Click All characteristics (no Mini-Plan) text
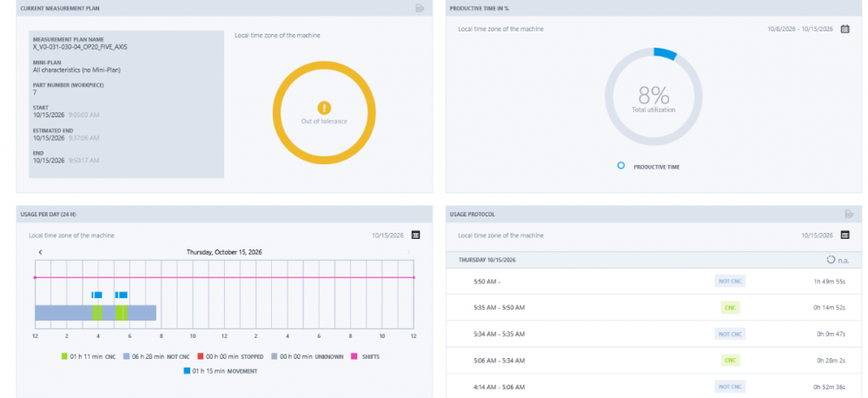Viewport: 868px width, 398px height. click(77, 70)
